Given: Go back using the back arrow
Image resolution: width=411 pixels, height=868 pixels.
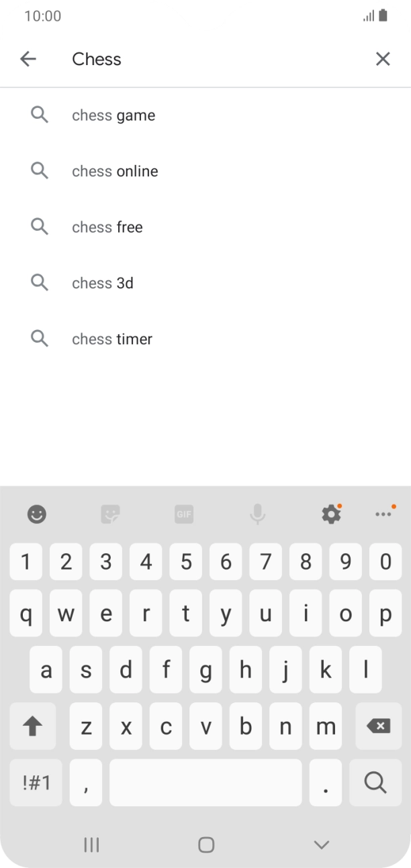Looking at the screenshot, I should pos(28,59).
